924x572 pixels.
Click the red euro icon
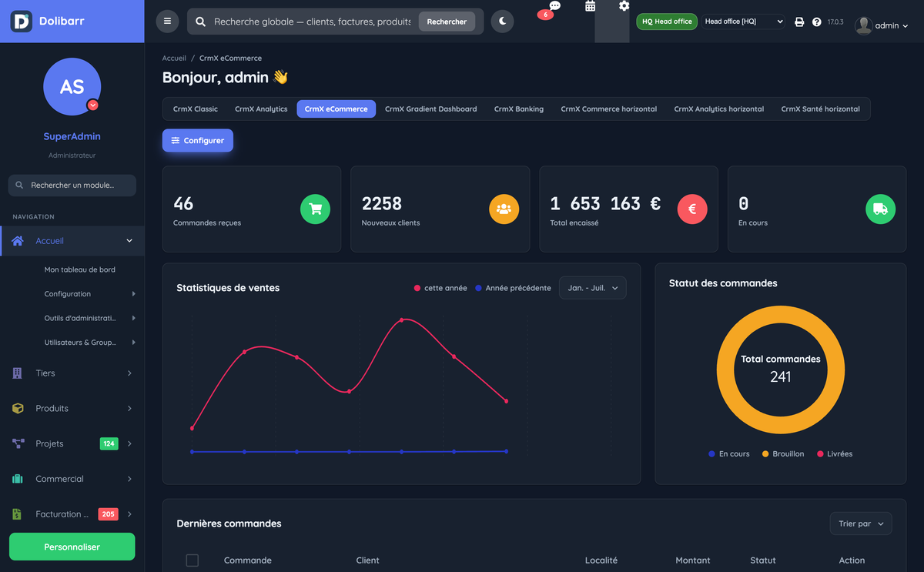692,209
